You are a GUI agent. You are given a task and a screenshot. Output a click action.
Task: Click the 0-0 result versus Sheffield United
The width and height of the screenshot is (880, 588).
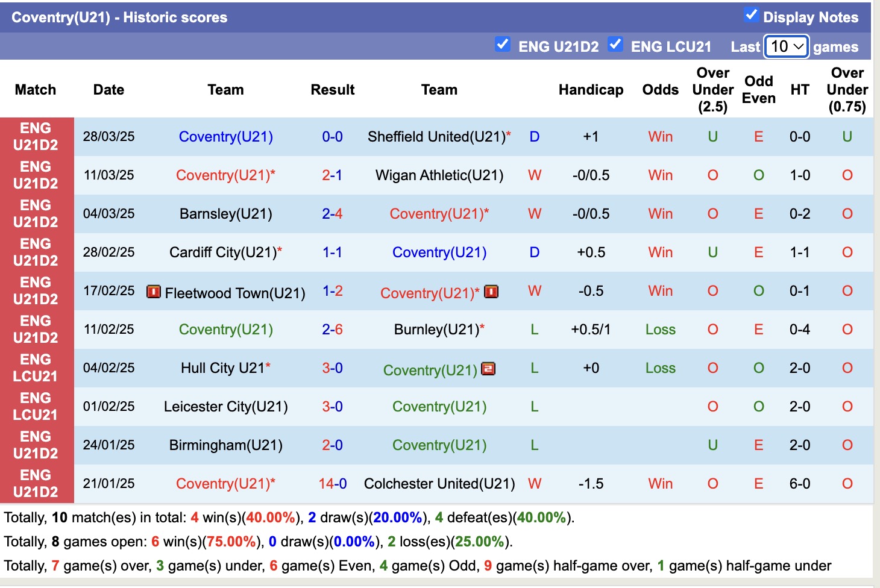tap(332, 137)
